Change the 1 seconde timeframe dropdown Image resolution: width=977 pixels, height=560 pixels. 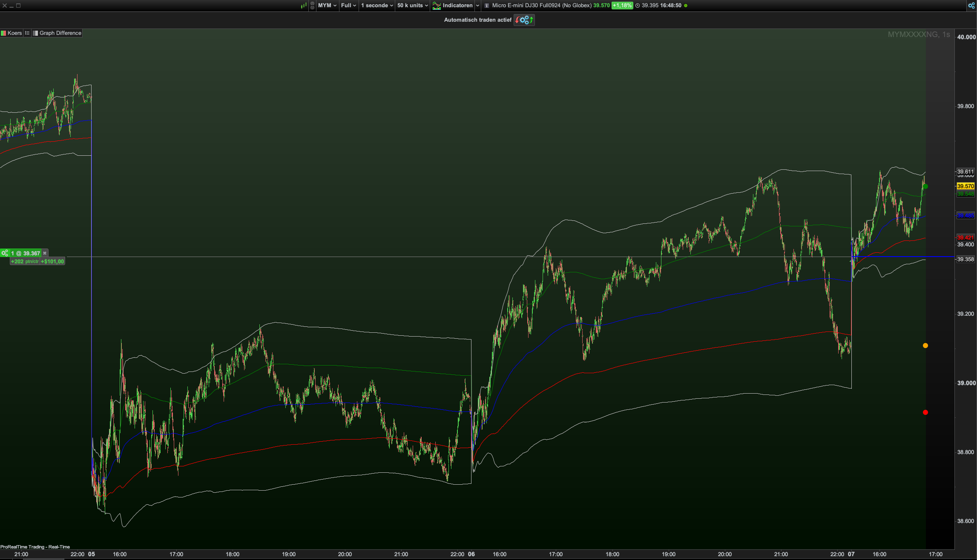377,6
